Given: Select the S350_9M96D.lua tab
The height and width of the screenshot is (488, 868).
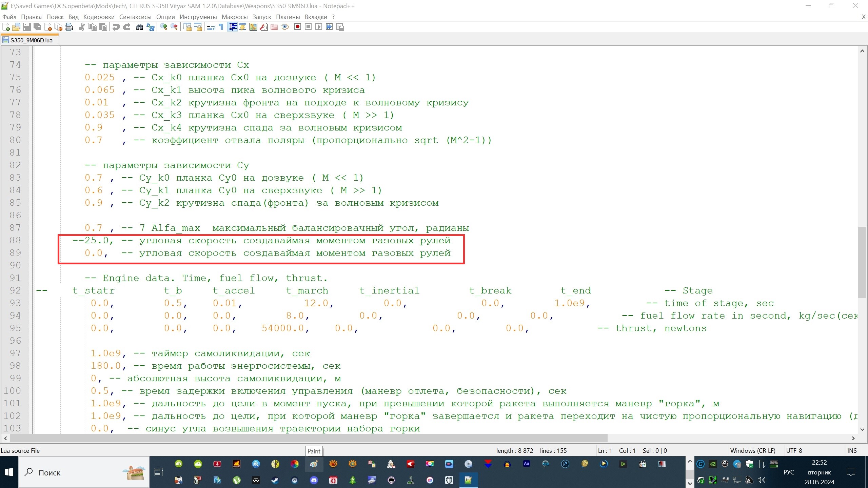Looking at the screenshot, I should coord(30,40).
